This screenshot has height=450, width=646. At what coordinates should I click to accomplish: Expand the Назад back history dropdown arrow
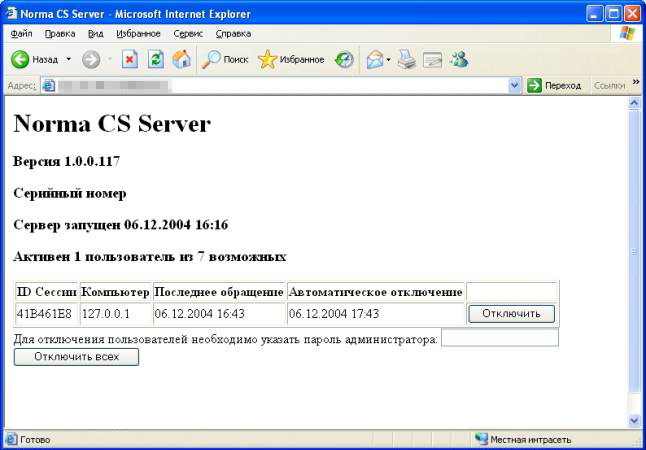click(x=69, y=60)
